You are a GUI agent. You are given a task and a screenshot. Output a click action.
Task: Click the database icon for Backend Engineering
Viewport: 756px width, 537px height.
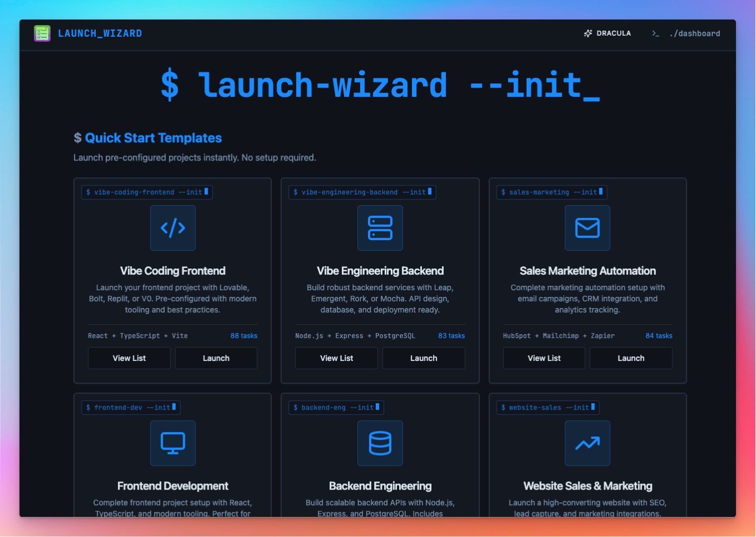pyautogui.click(x=380, y=443)
